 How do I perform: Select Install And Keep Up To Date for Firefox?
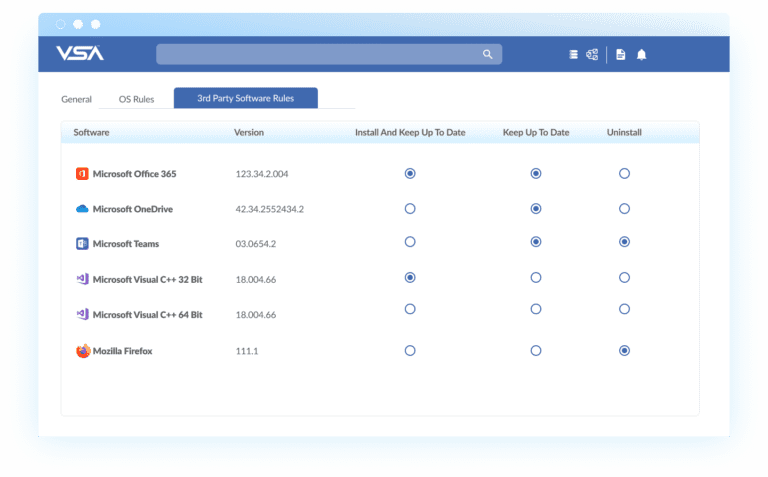pyautogui.click(x=410, y=351)
